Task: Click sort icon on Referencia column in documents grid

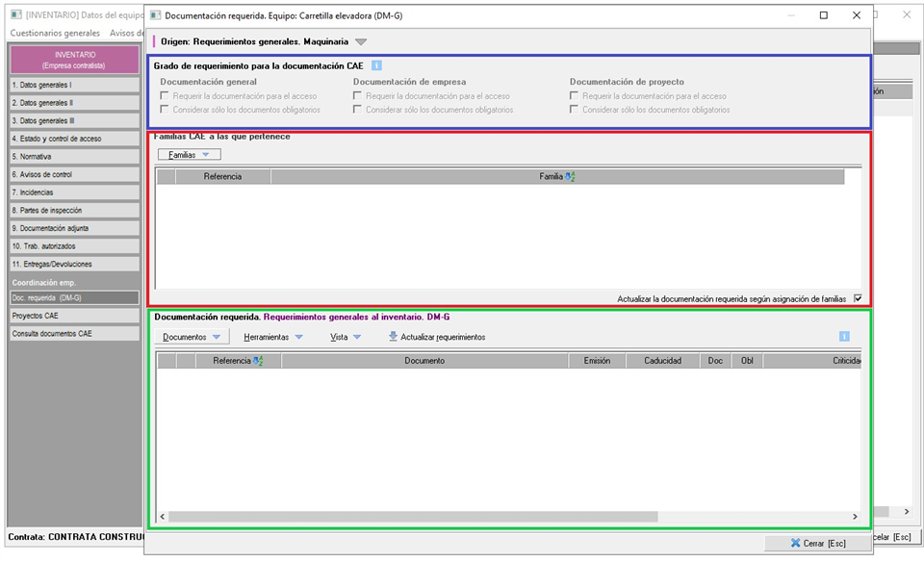Action: 258,361
